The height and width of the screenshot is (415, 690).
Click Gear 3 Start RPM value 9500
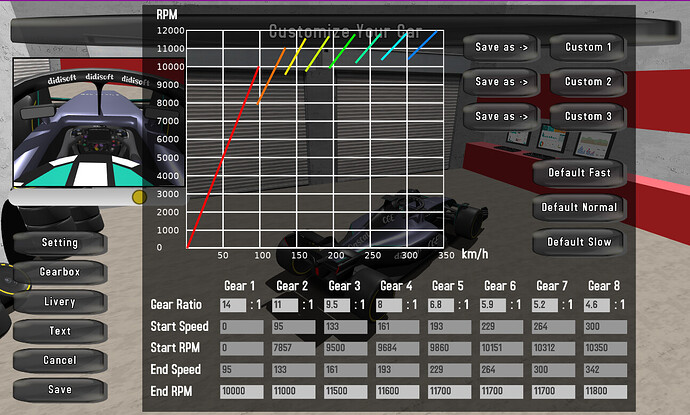point(345,348)
